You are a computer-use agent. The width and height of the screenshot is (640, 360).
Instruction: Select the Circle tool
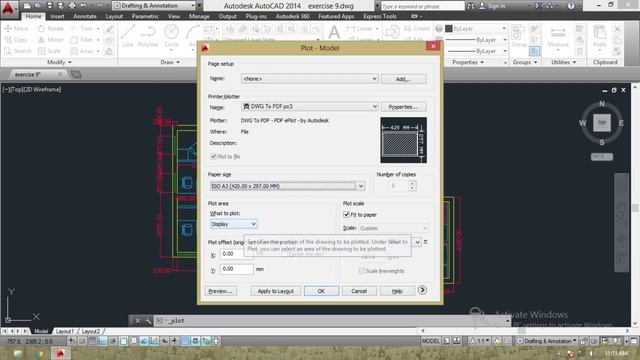click(171, 36)
